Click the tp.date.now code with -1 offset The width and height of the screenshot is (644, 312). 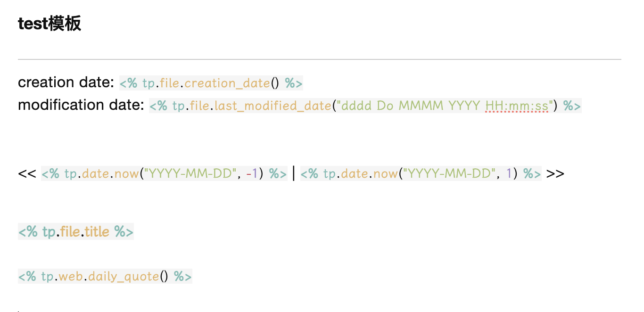point(164,174)
